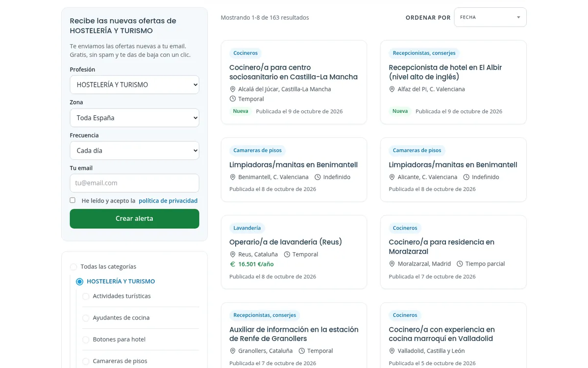This screenshot has width=588, height=368.
Task: Click location pin beside Benimantell, C. Valenciana
Action: tap(233, 177)
